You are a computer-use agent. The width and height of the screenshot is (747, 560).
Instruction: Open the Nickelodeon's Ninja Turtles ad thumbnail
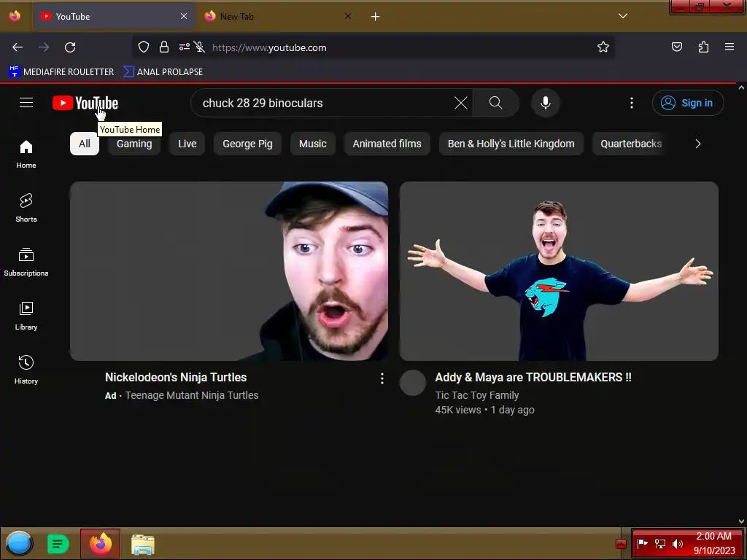(229, 271)
